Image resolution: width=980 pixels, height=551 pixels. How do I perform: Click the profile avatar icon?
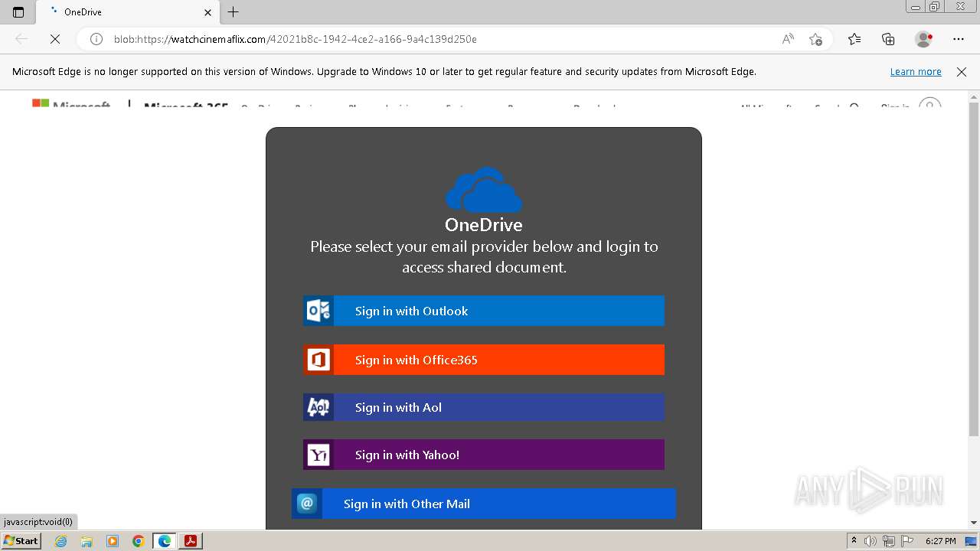coord(924,39)
